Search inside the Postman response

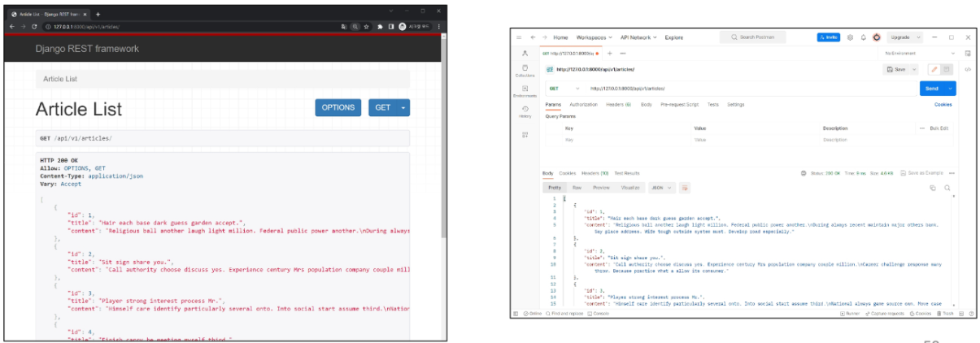(947, 188)
